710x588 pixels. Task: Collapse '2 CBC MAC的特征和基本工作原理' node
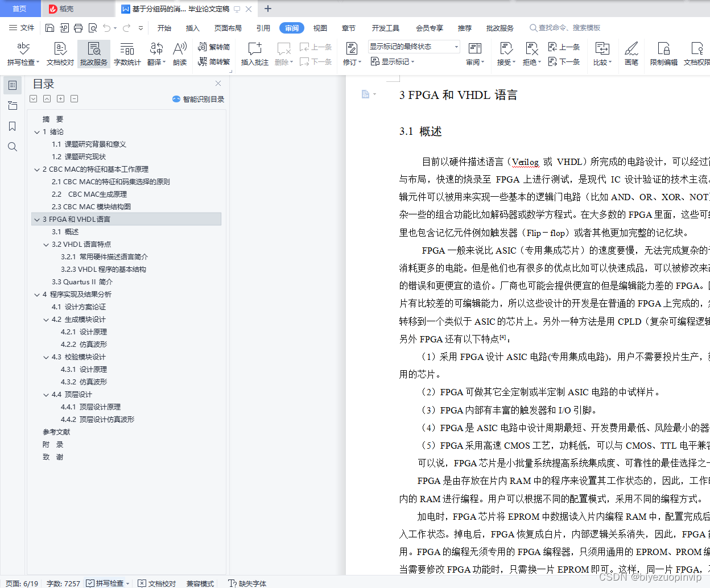pos(37,169)
